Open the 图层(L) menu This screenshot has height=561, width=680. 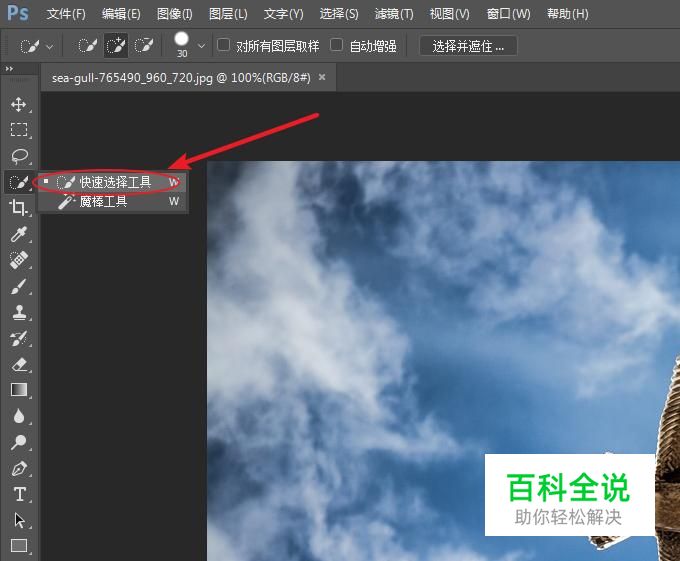pos(228,14)
